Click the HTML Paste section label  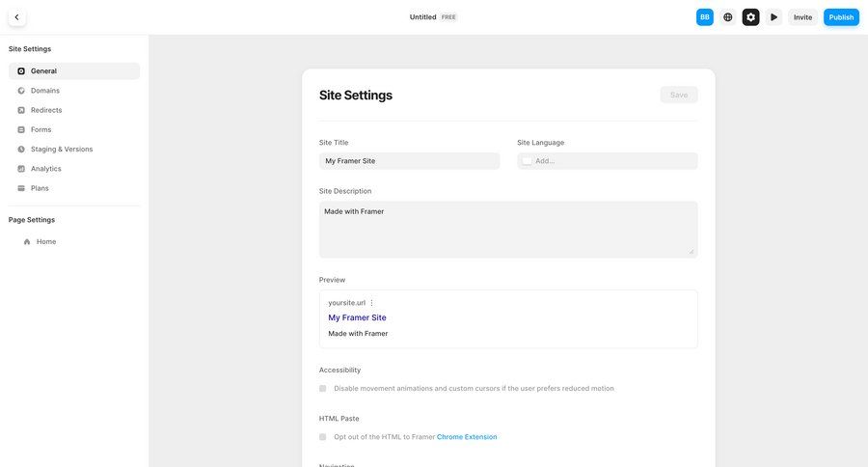tap(339, 418)
